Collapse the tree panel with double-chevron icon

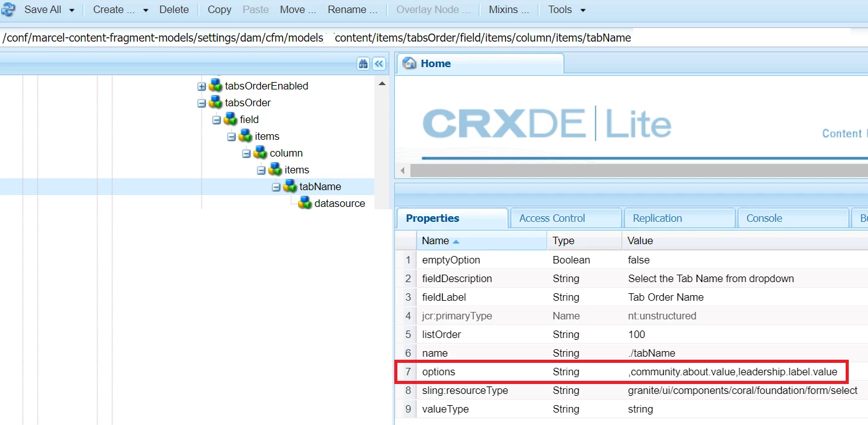click(x=379, y=63)
